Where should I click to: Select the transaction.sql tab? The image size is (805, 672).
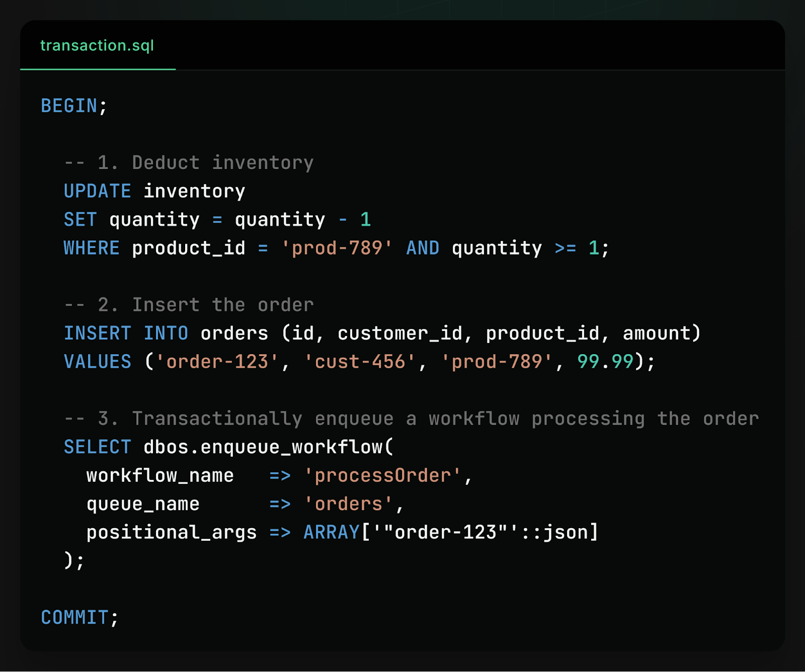click(97, 46)
